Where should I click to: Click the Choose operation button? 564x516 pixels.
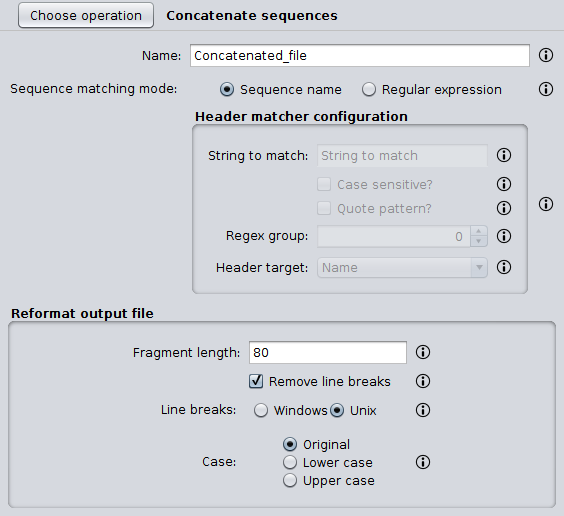coord(86,15)
